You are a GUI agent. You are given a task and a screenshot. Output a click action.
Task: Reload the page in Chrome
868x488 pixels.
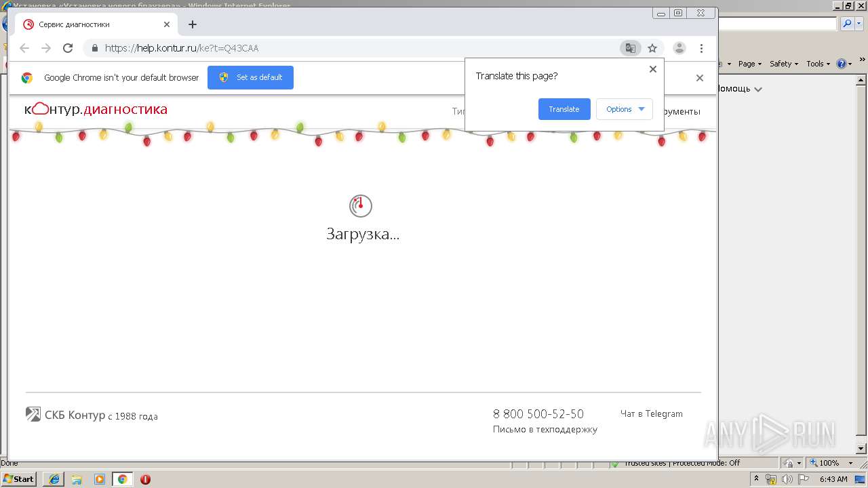(68, 48)
